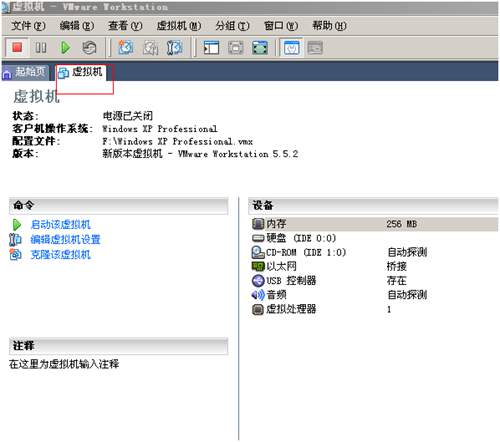
Task: Click the 电源已关闭 status text
Action: point(128,116)
